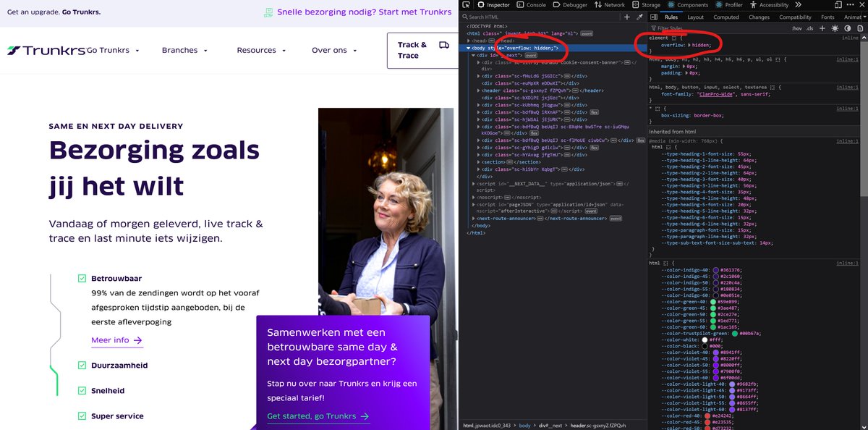
Task: Switch to the Network panel
Action: click(x=610, y=5)
